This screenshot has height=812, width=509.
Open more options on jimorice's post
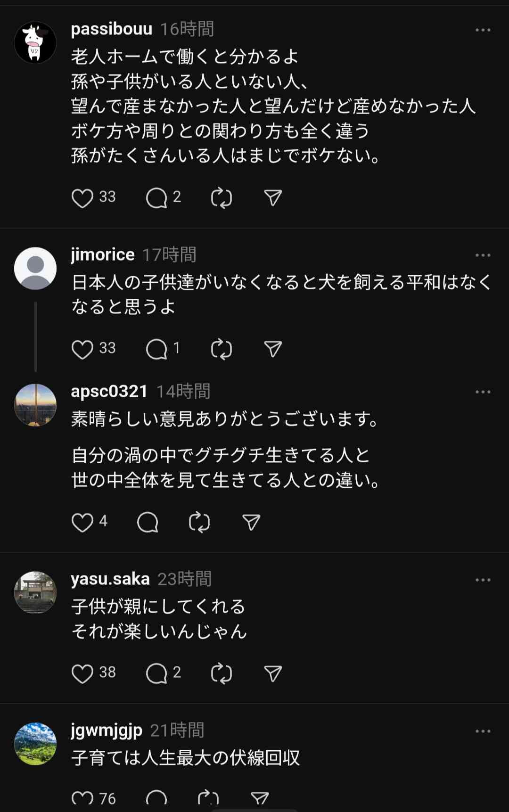[x=483, y=255]
